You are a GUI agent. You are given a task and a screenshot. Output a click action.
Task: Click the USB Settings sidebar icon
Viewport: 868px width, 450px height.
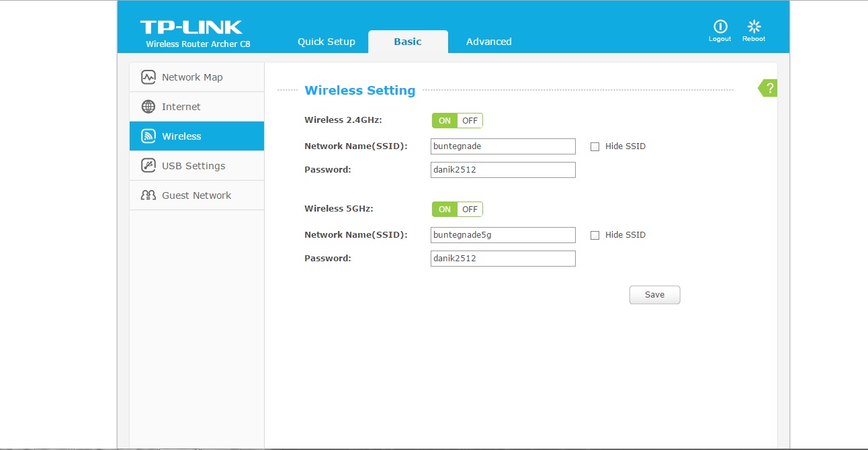click(x=148, y=166)
